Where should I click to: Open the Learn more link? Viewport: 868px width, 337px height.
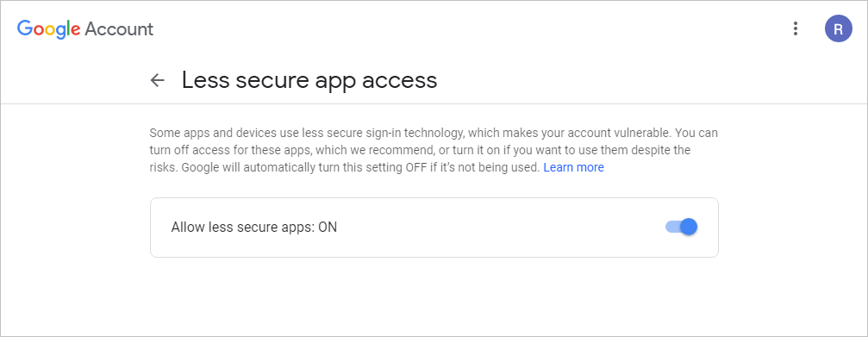pos(573,167)
